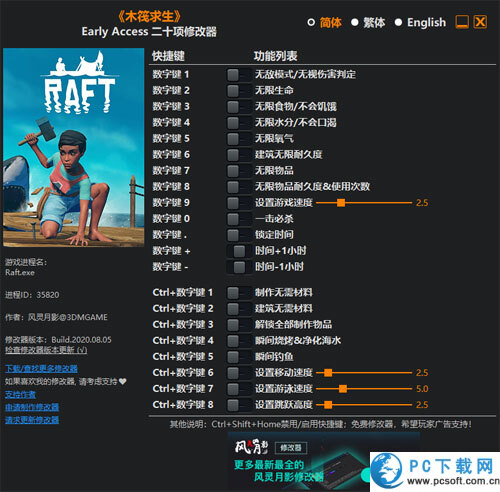Enable 设置跳跃高度 toggle
The image size is (500, 492).
tap(239, 405)
